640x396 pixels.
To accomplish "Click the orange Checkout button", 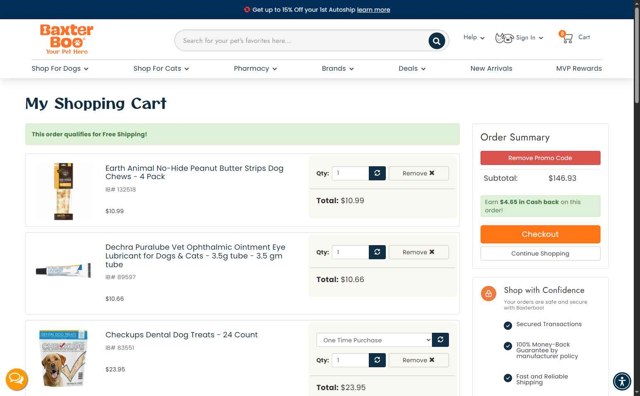I will pos(540,234).
